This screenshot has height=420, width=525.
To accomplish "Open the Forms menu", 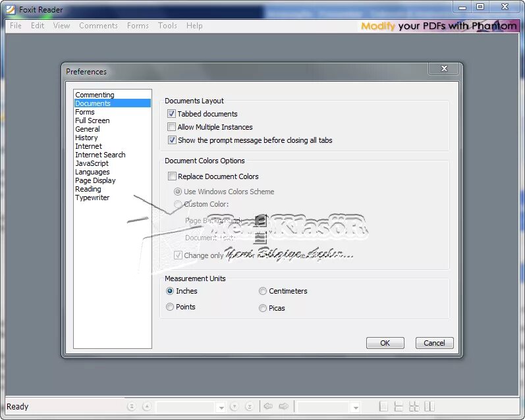I will [138, 26].
